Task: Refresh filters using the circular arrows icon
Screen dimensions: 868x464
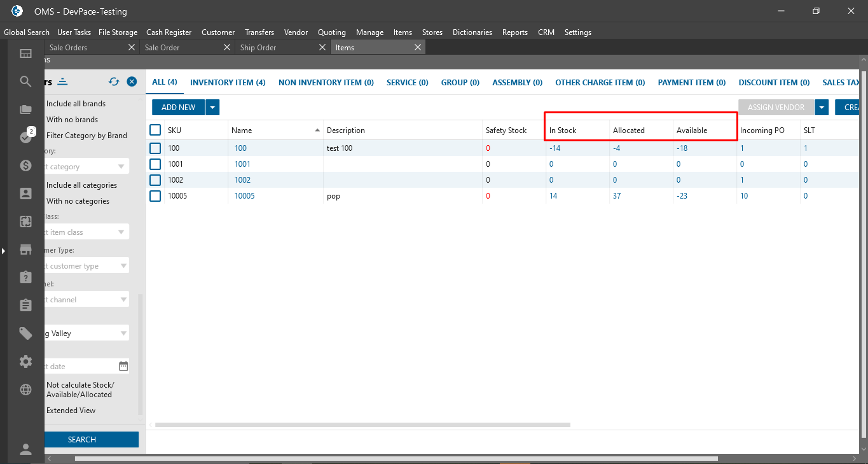Action: pyautogui.click(x=114, y=81)
